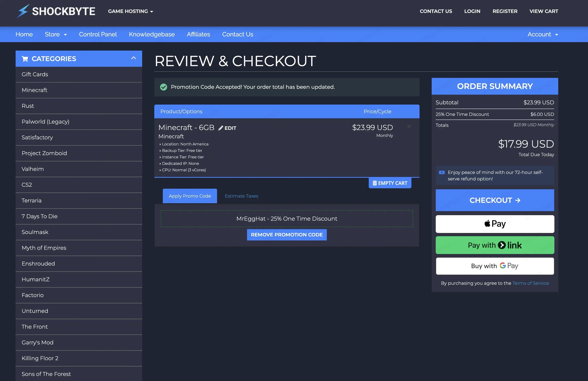Click the Remove Promotion Code button
The width and height of the screenshot is (588, 381).
[x=287, y=235]
